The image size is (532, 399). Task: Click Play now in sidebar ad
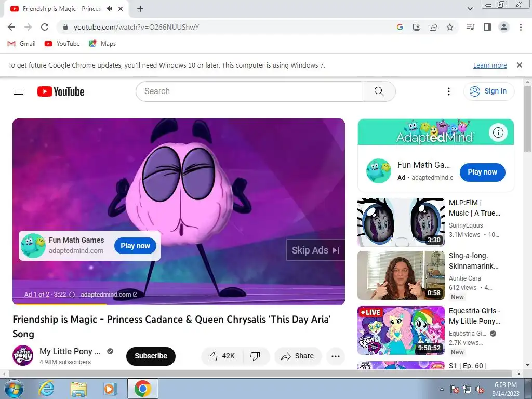pos(482,172)
